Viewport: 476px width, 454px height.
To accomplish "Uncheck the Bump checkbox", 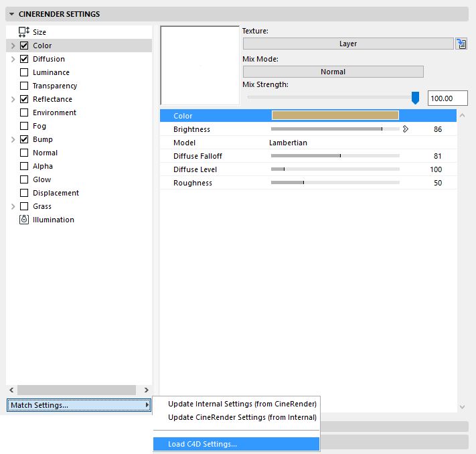I will [24, 139].
